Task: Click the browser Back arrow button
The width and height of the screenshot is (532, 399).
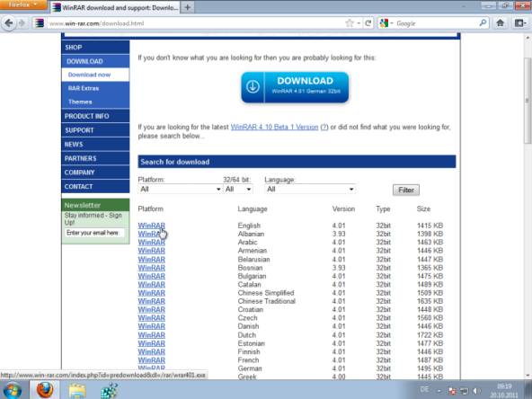Action: tap(9, 23)
